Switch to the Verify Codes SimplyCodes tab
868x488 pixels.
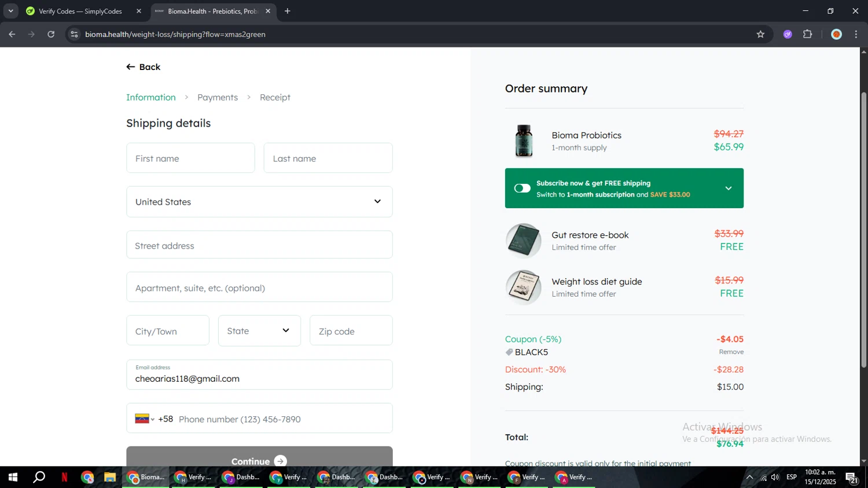coord(80,11)
